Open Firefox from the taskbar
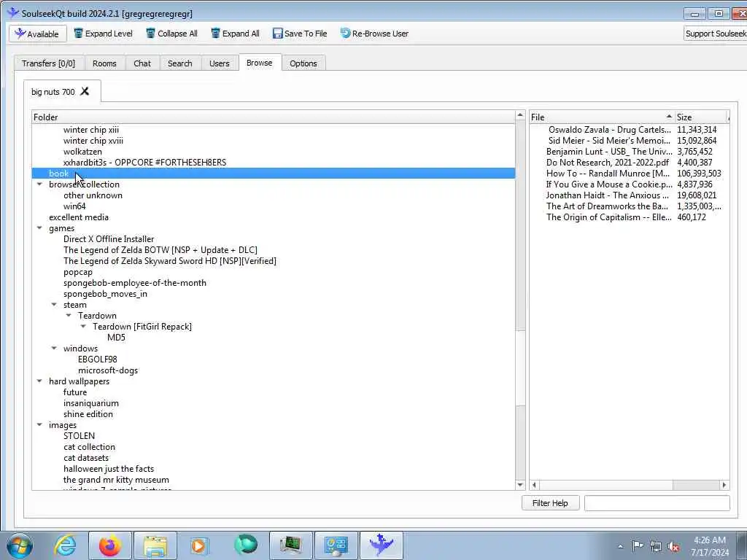 pyautogui.click(x=109, y=545)
